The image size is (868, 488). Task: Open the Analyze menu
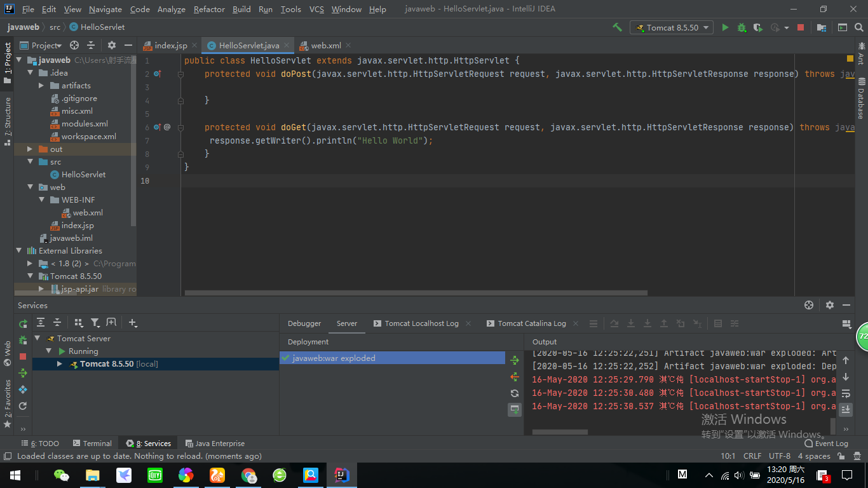click(171, 9)
